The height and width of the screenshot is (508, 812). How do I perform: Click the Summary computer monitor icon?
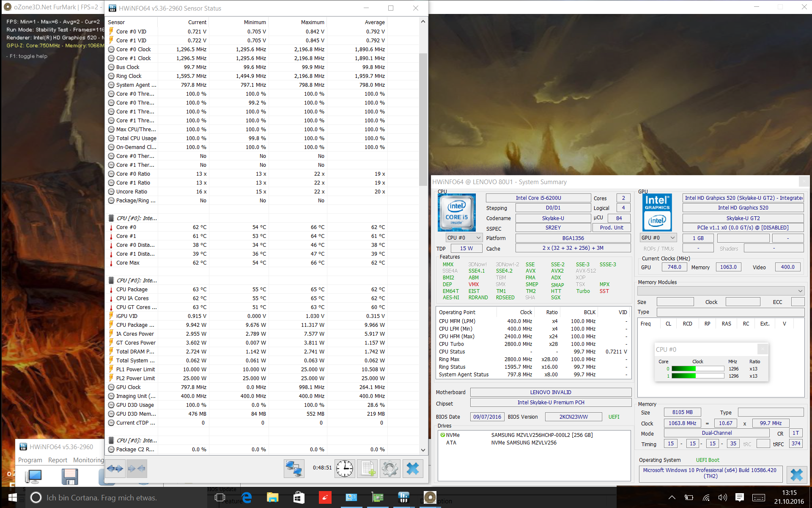pos(33,477)
